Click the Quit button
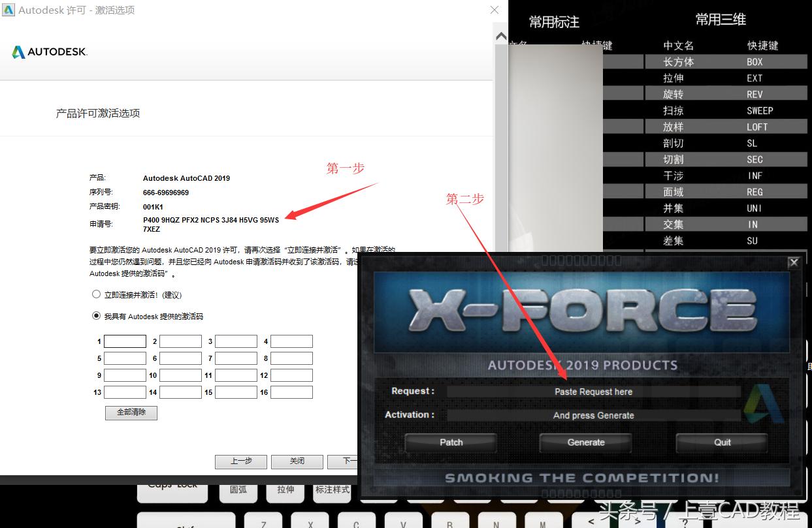Image resolution: width=812 pixels, height=528 pixels. [723, 443]
